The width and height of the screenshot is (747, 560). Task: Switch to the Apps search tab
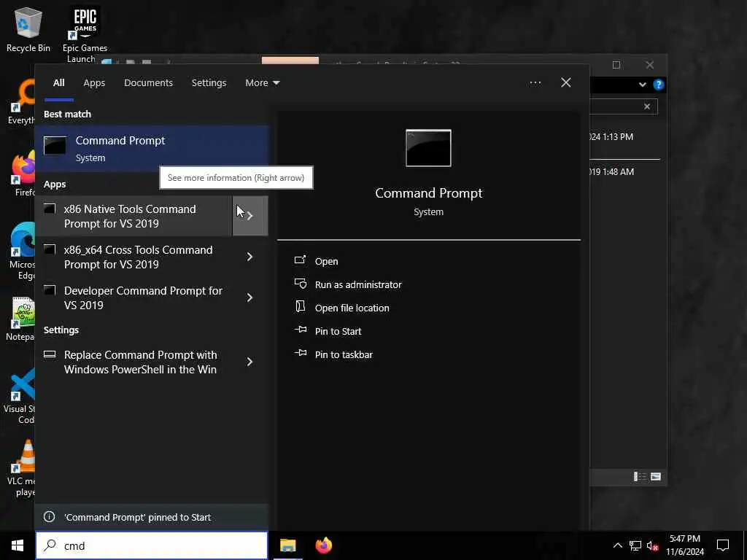point(94,83)
